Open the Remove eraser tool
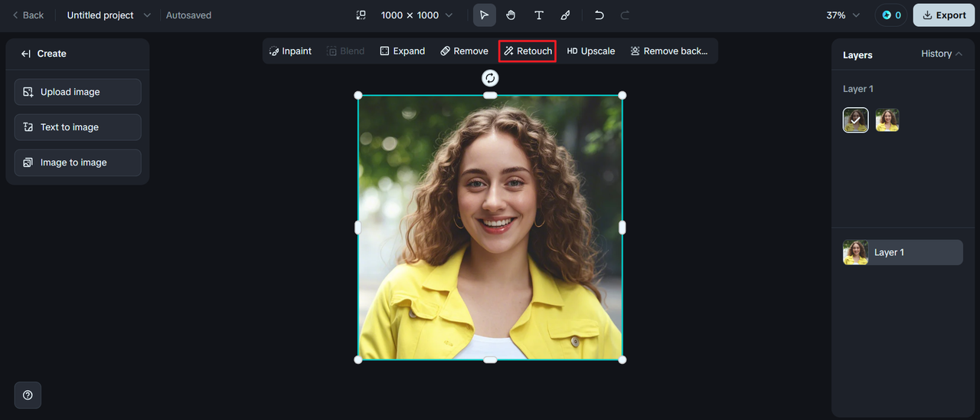Image resolution: width=980 pixels, height=420 pixels. pos(464,51)
